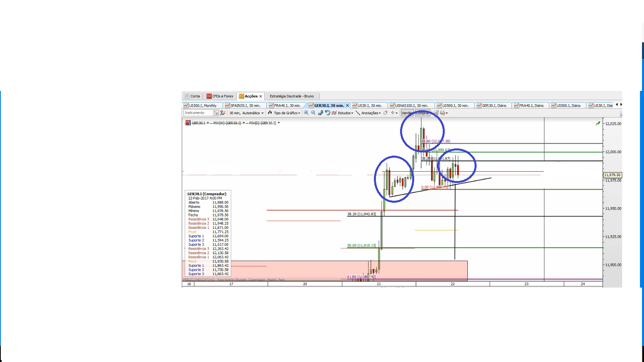644x362 pixels.
Task: Click the undo arrow chart icon
Action: coord(328,113)
